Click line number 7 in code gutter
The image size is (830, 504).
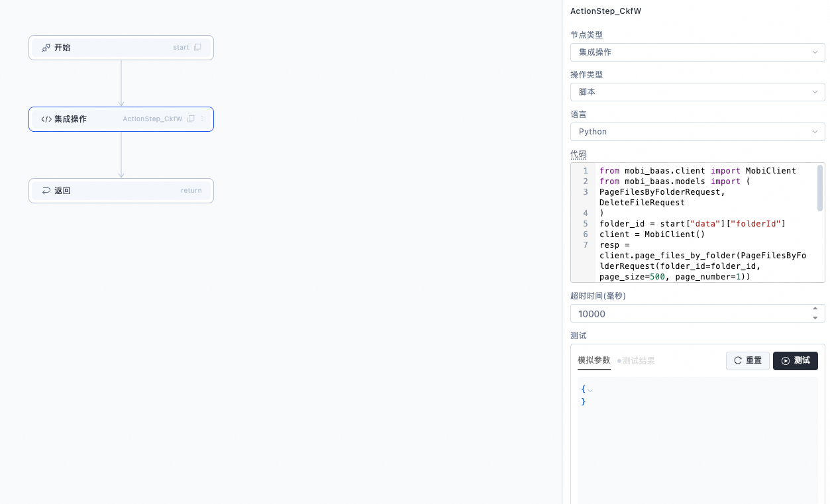tap(586, 245)
